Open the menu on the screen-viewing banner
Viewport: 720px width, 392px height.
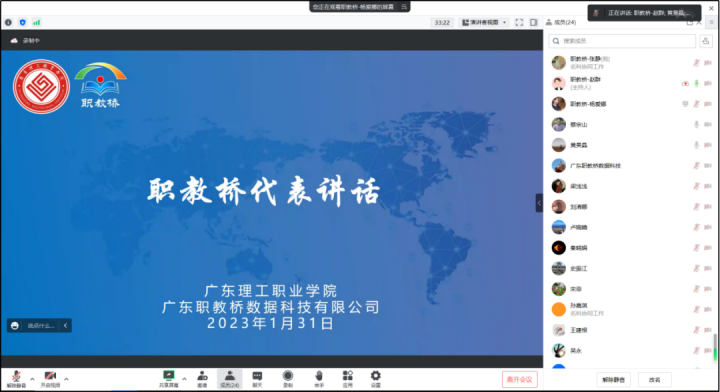click(404, 6)
